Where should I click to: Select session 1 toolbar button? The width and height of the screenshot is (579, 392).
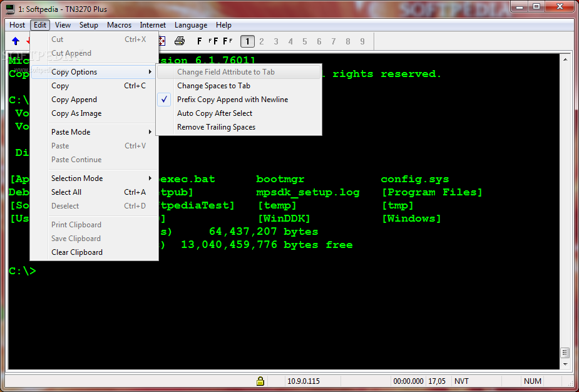pyautogui.click(x=247, y=41)
